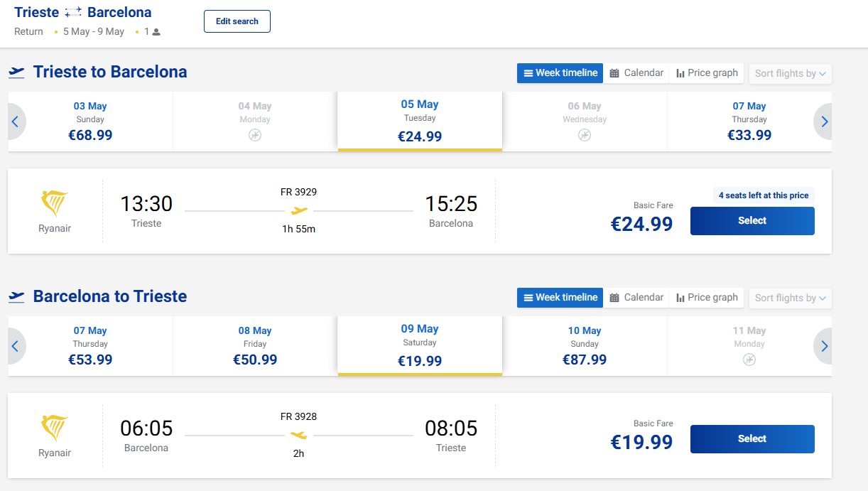Select Week timeline for return flights
Image resolution: width=868 pixels, height=491 pixels.
coord(560,298)
